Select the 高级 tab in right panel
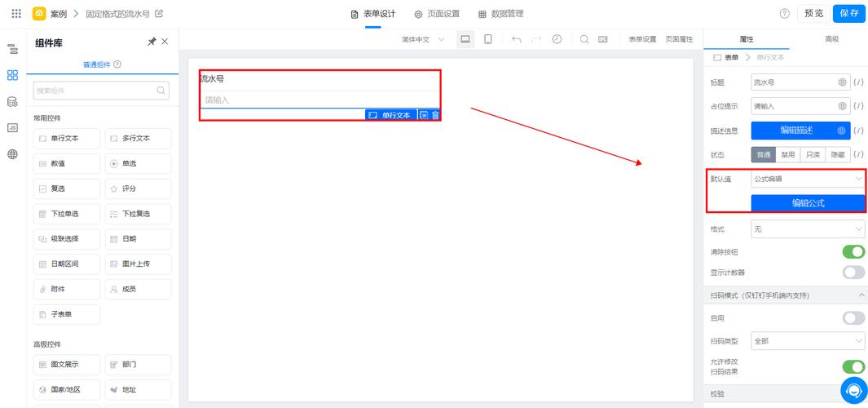Viewport: 868px width, 408px height. [831, 39]
